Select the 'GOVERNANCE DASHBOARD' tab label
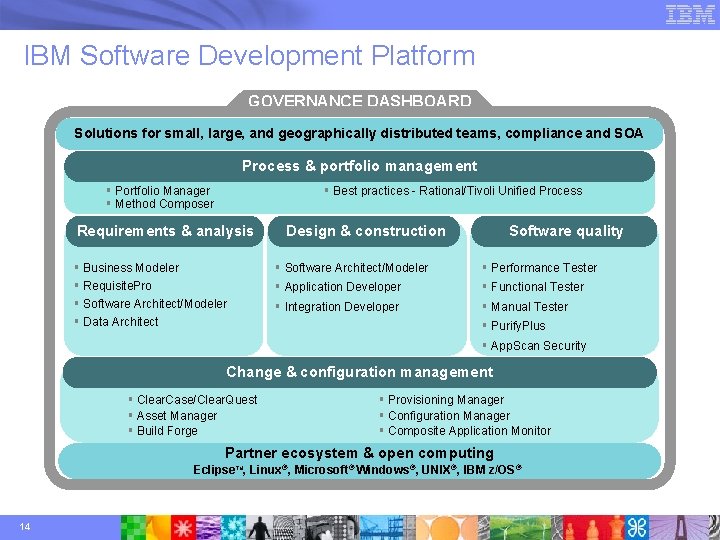This screenshot has height=540, width=720. coord(360,101)
